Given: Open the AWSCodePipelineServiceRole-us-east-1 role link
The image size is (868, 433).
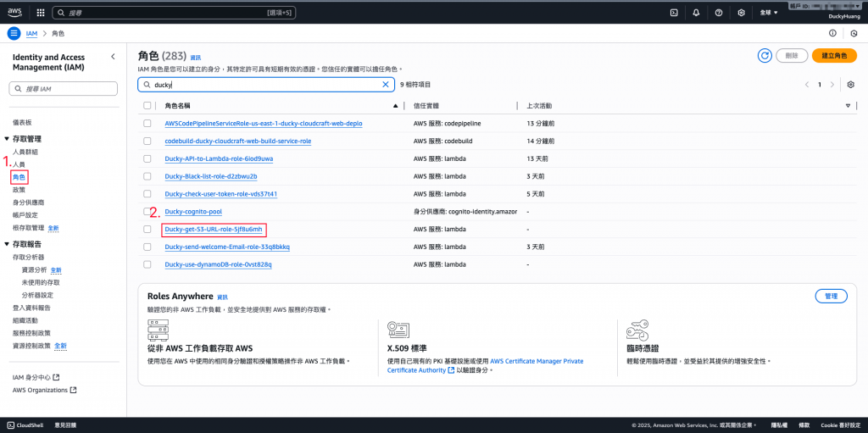Looking at the screenshot, I should tap(264, 124).
